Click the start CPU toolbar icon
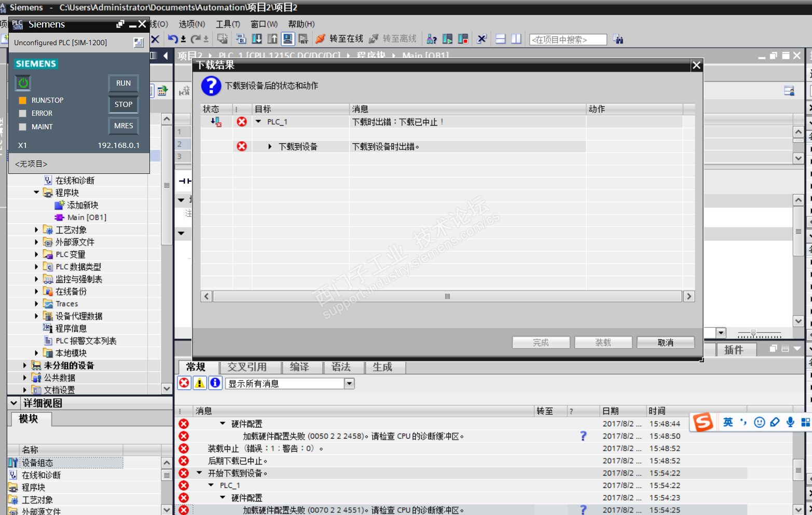The width and height of the screenshot is (812, 515). pos(447,39)
